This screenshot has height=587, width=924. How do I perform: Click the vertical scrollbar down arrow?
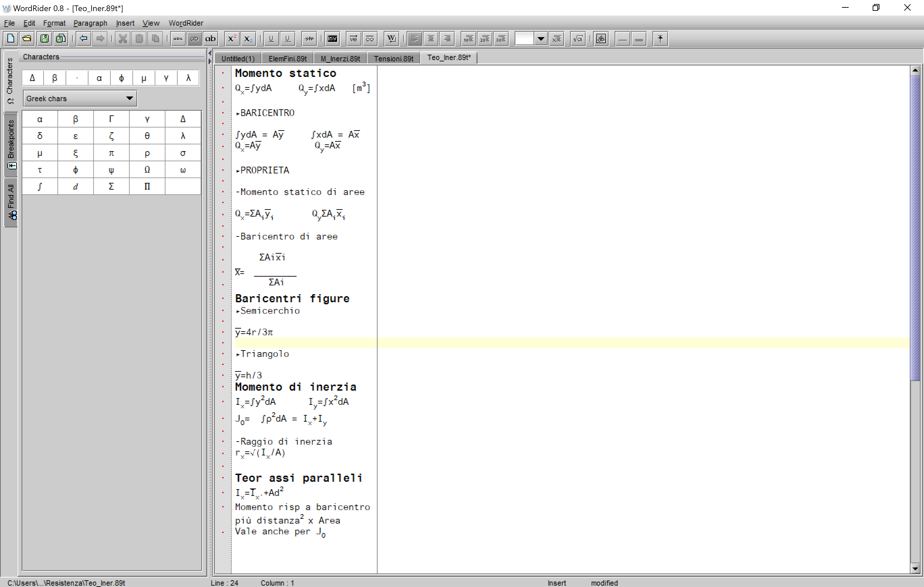[915, 568]
